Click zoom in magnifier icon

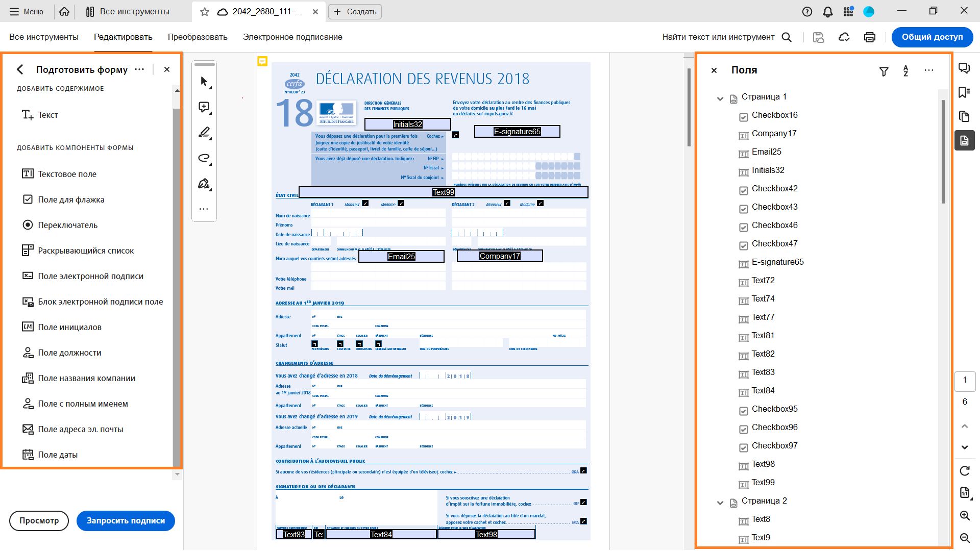(965, 515)
